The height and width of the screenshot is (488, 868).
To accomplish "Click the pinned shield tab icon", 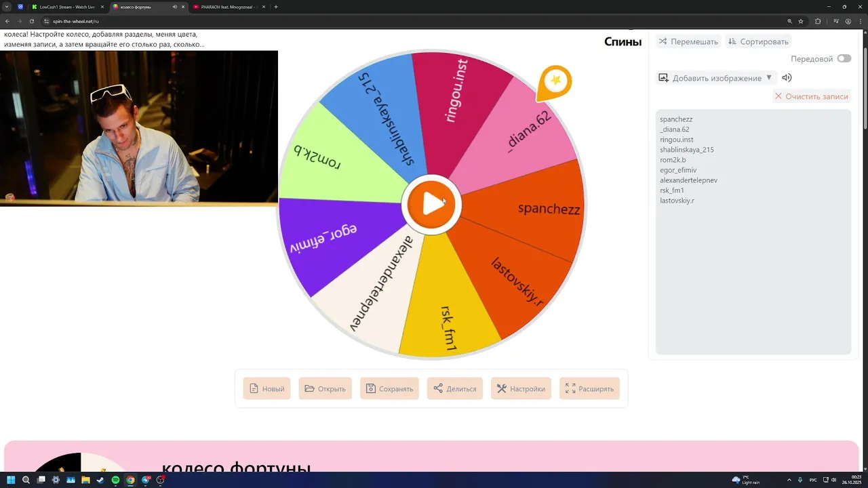I will (20, 7).
